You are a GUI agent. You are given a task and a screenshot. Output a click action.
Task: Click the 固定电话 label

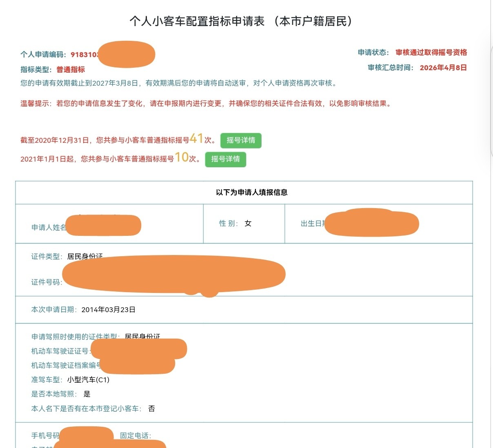point(135,436)
